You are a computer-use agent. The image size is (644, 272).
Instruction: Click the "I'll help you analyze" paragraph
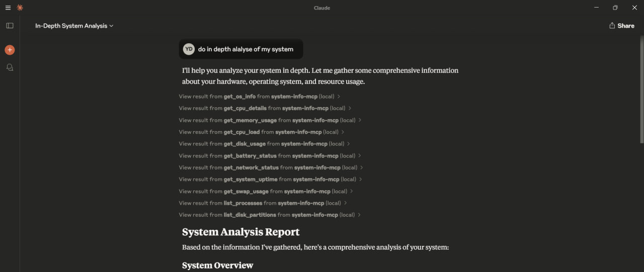pyautogui.click(x=320, y=76)
